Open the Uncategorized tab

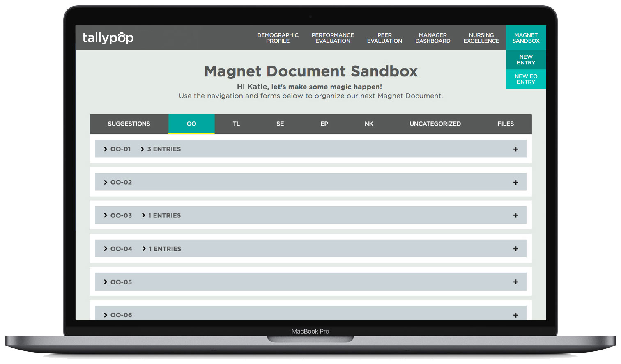click(x=435, y=124)
